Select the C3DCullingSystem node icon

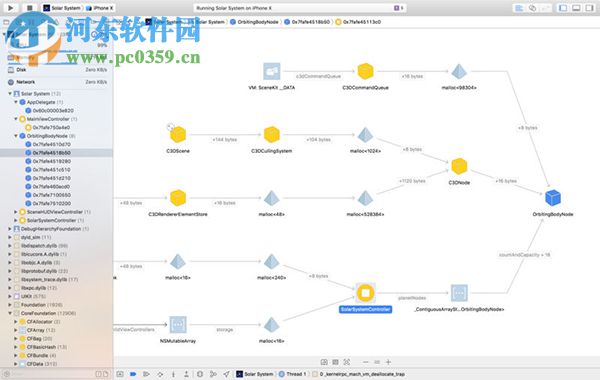coord(272,135)
